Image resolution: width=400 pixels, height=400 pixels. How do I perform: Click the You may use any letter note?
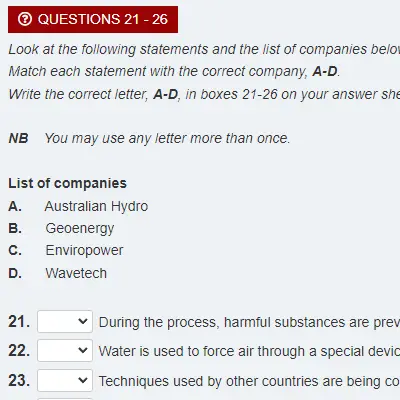(167, 138)
